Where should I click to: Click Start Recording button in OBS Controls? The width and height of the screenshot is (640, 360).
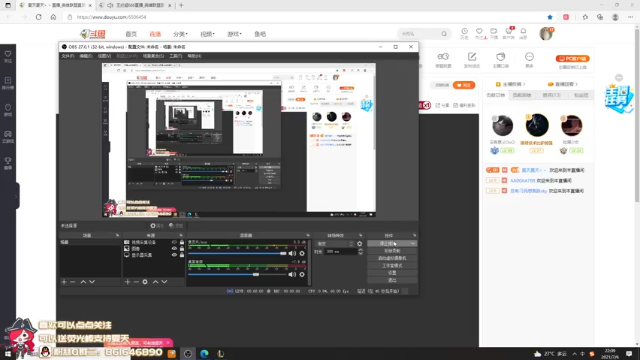[392, 251]
